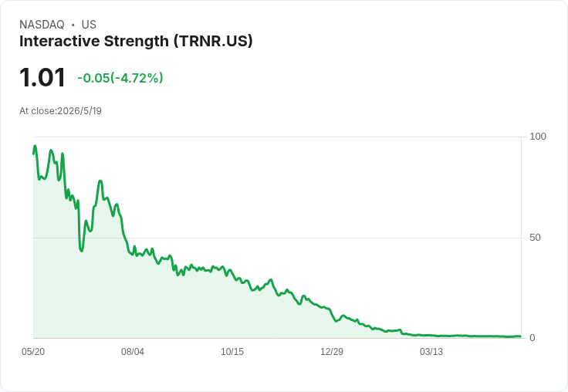Viewport: 568px width, 392px height.
Task: Click the 10/15 x-axis date label
Action: tap(232, 351)
